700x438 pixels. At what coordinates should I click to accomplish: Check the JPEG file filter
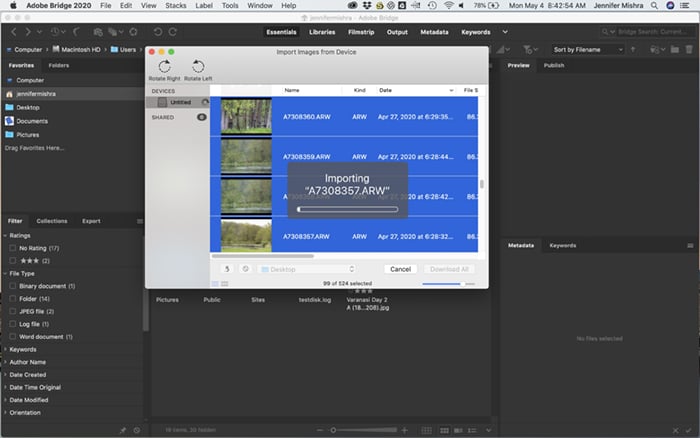(12, 311)
